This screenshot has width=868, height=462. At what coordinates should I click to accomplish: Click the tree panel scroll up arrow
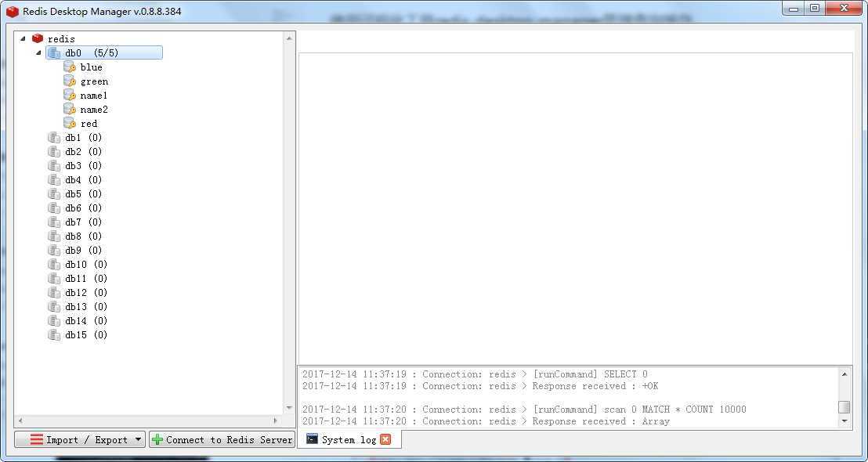[x=289, y=38]
